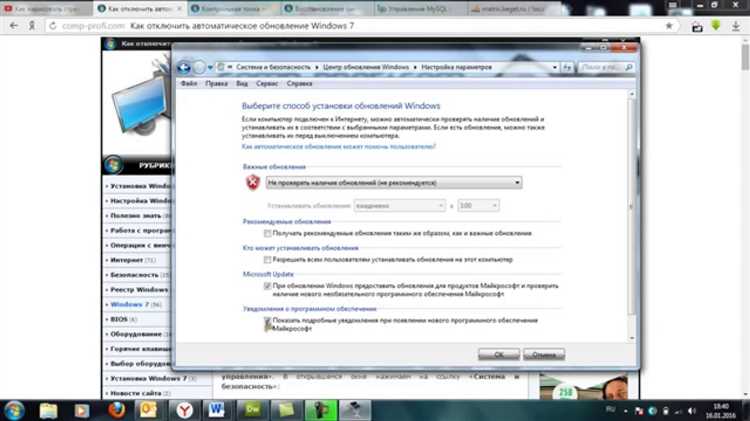Image resolution: width=750 pixels, height=421 pixels.
Task: Uncheck the Microsoft Update products checkbox
Action: point(267,286)
